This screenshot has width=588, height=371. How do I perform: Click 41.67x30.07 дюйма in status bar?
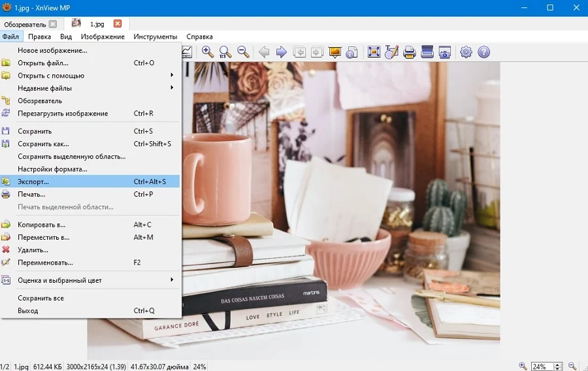[x=159, y=367]
